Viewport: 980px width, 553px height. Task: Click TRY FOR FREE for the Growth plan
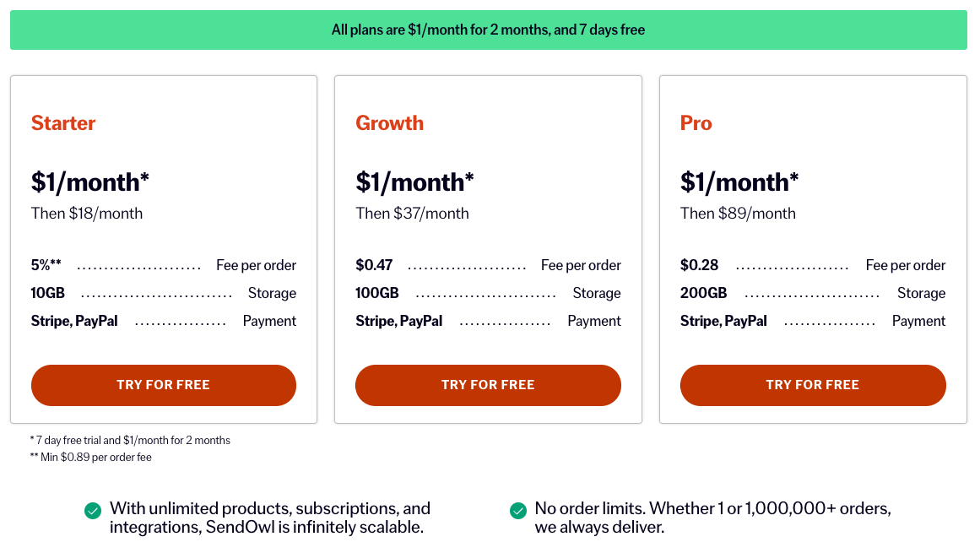(488, 385)
